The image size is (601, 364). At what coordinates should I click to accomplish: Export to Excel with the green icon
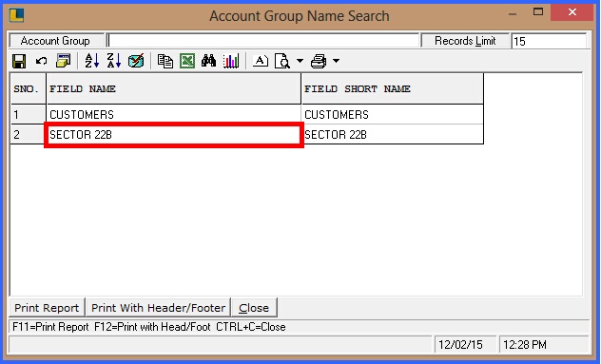pyautogui.click(x=187, y=61)
